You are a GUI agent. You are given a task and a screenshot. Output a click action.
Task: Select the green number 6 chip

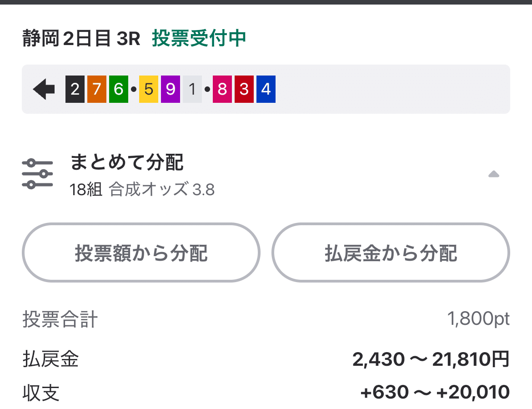click(118, 89)
